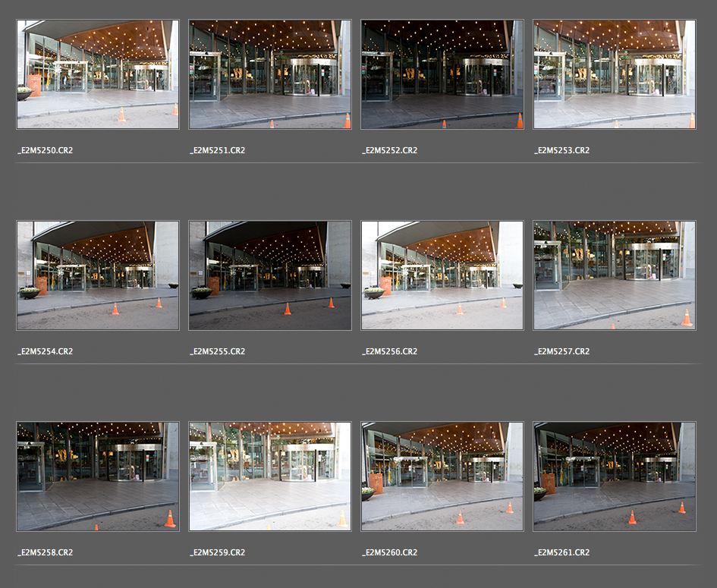Screen dimensions: 717x588
Task: Choose the _E2M5252.CR2 image thumbnail
Action: 442,74
